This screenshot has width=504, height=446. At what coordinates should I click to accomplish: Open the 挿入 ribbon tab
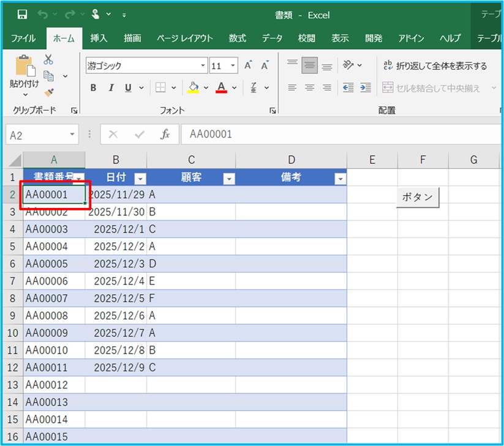click(x=99, y=38)
